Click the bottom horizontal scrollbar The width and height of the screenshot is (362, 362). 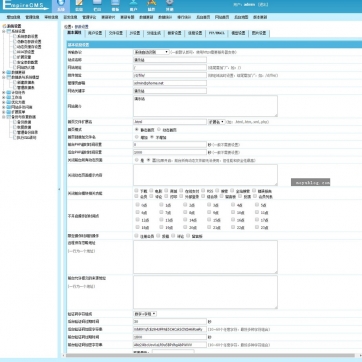click(210, 355)
